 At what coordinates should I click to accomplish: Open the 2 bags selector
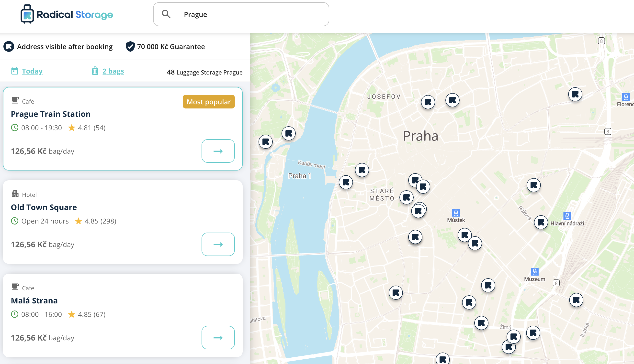113,71
